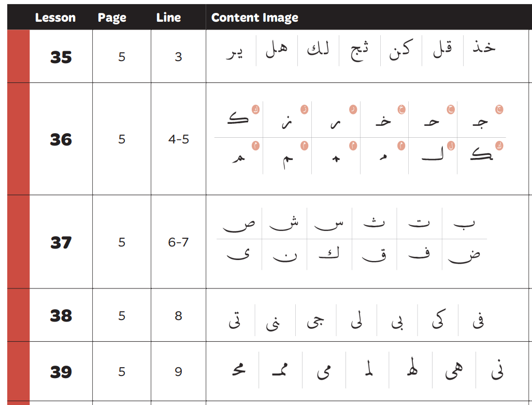
Task: Click the Page column header
Action: (x=112, y=18)
